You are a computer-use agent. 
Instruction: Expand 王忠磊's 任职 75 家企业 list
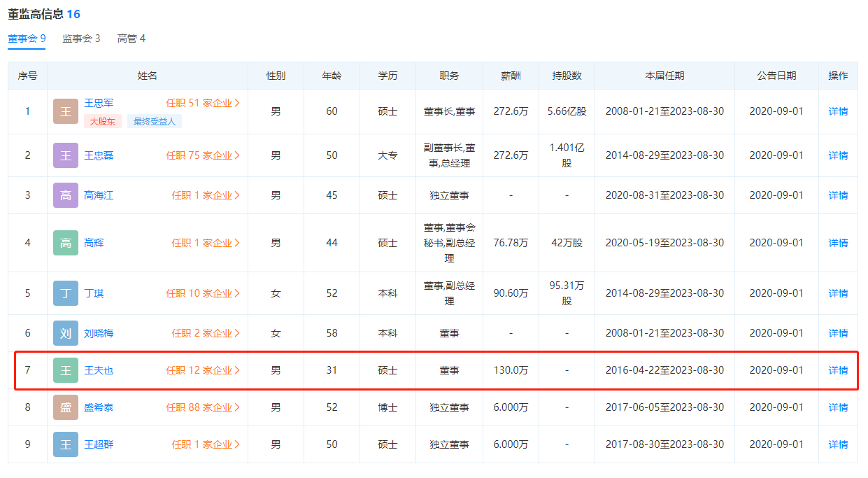click(203, 155)
